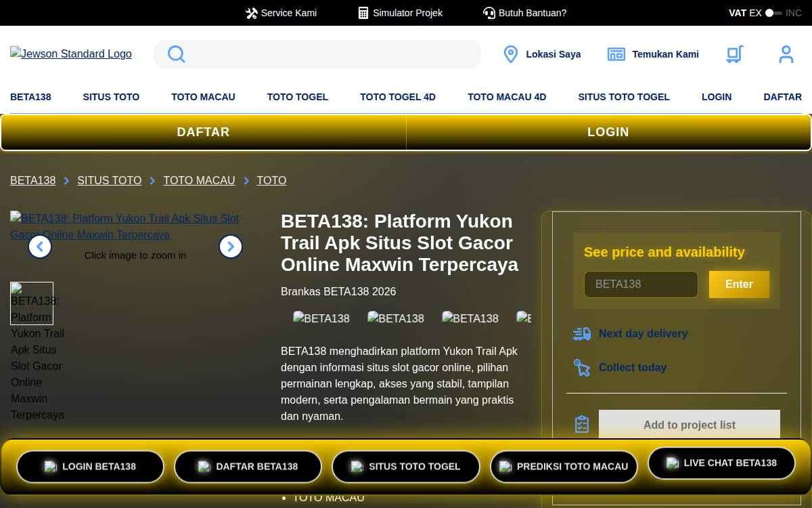Click the Lokasi Saya map pin icon
812x508 pixels.
coord(511,54)
